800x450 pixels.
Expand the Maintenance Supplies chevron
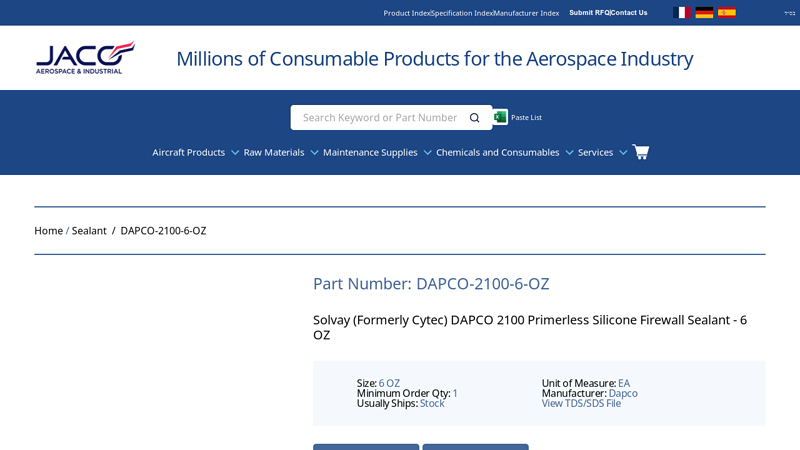[428, 153]
